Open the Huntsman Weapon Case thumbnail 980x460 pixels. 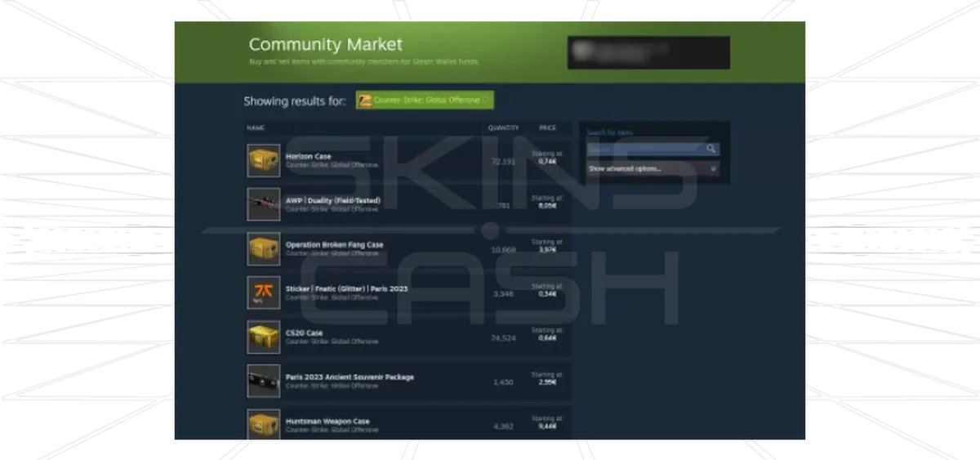[x=263, y=425]
